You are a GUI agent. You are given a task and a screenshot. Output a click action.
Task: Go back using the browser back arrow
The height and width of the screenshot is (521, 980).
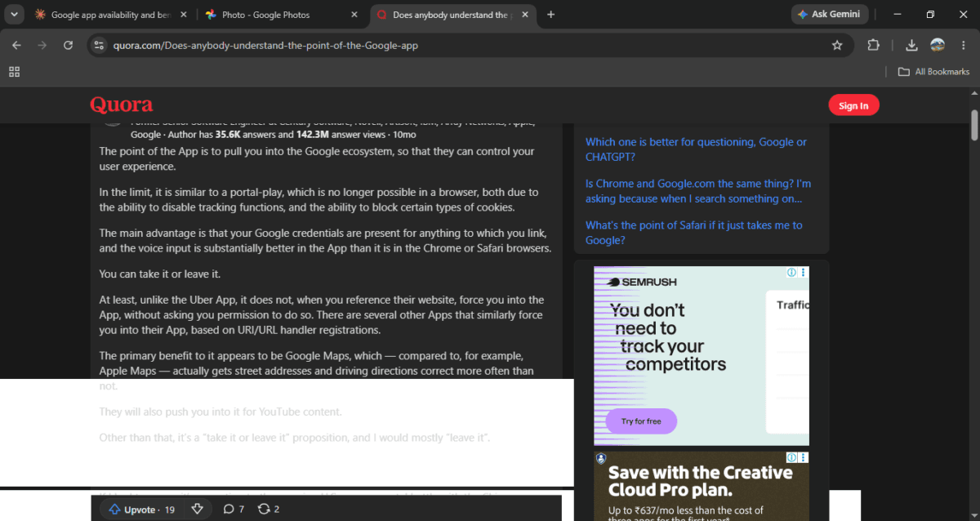[x=16, y=45]
